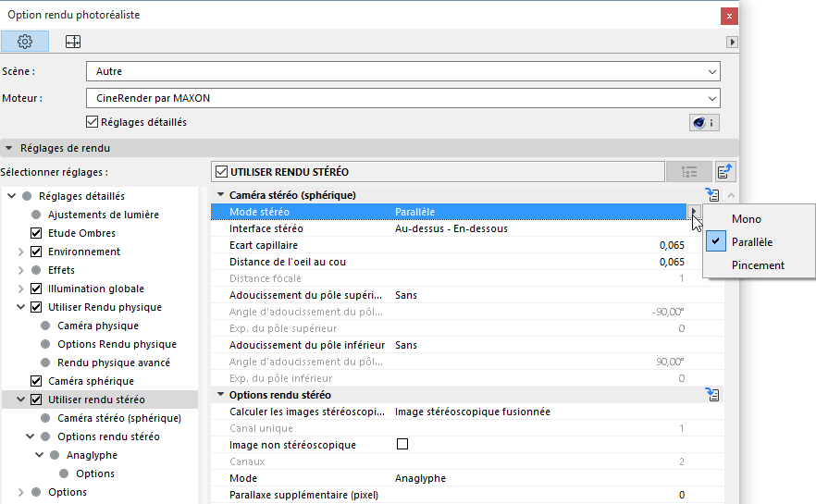Toggle Etude Ombres checkbox
The image size is (816, 504).
[x=36, y=233]
